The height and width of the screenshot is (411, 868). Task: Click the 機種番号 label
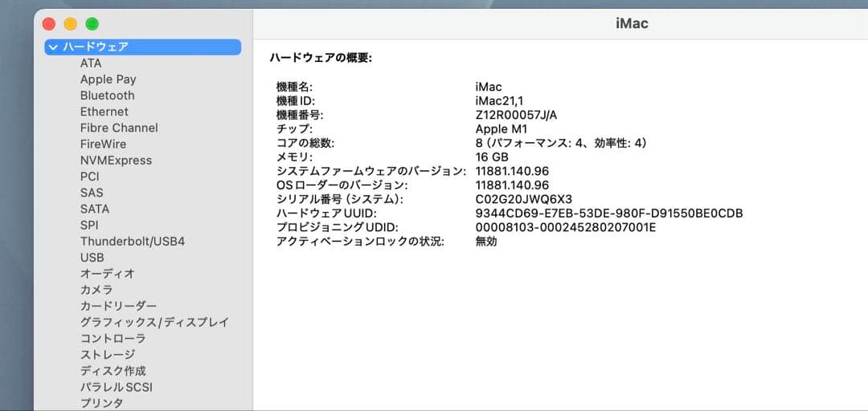coord(300,115)
